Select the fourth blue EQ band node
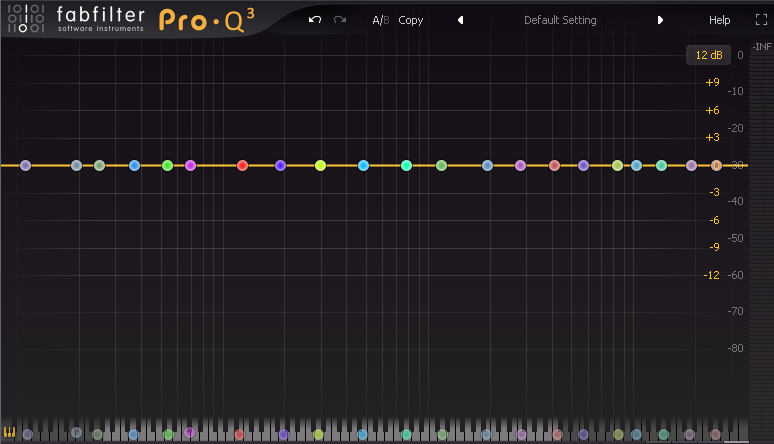This screenshot has width=774, height=444. click(x=134, y=165)
